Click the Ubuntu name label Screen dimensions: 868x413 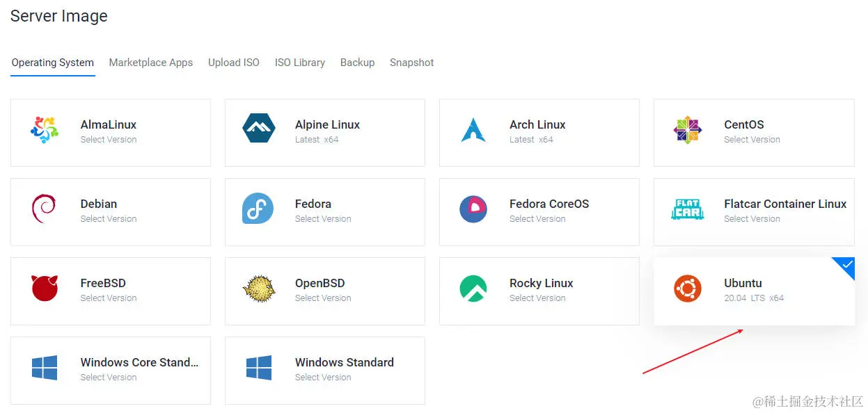click(x=743, y=284)
